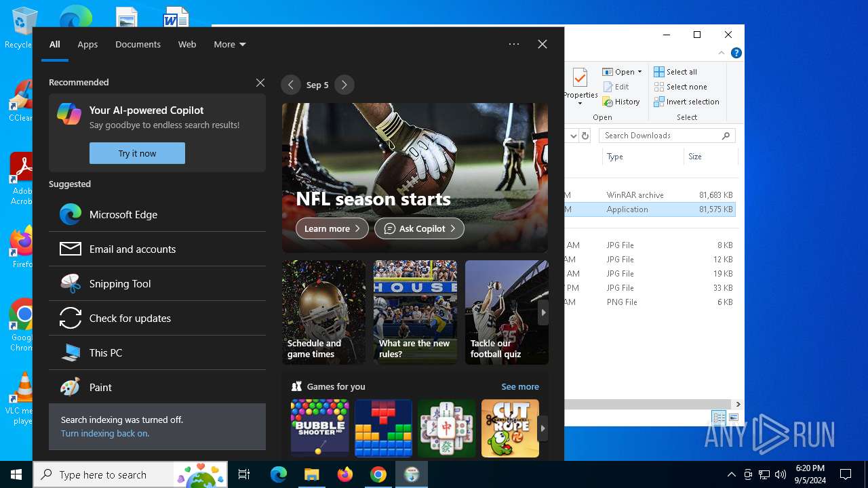Screen dimensions: 868x488
Task: Select Check for updates suggestion
Action: point(157,318)
